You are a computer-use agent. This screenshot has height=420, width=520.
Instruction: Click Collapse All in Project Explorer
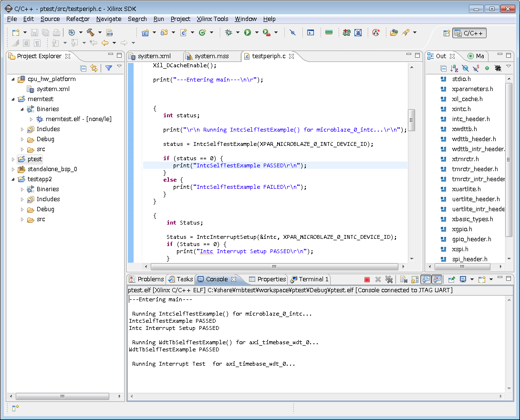83,68
